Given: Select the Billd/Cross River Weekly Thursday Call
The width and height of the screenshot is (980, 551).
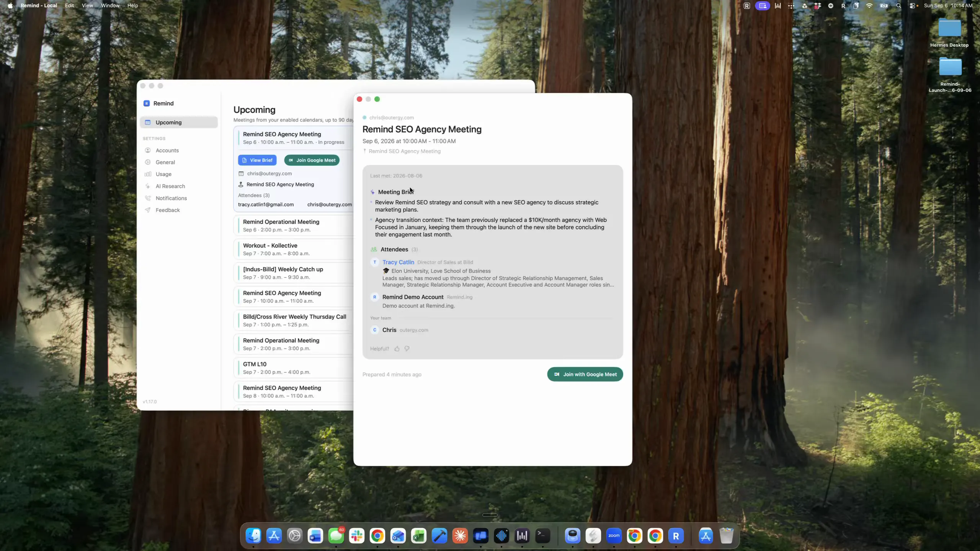Looking at the screenshot, I should click(x=294, y=320).
